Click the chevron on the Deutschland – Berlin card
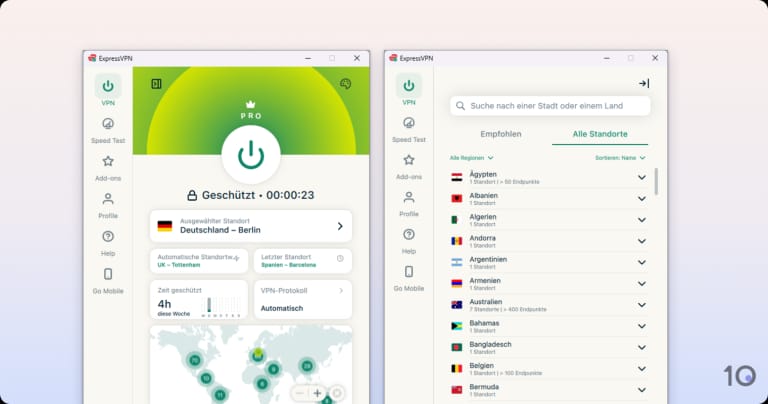768x404 pixels. (340, 226)
